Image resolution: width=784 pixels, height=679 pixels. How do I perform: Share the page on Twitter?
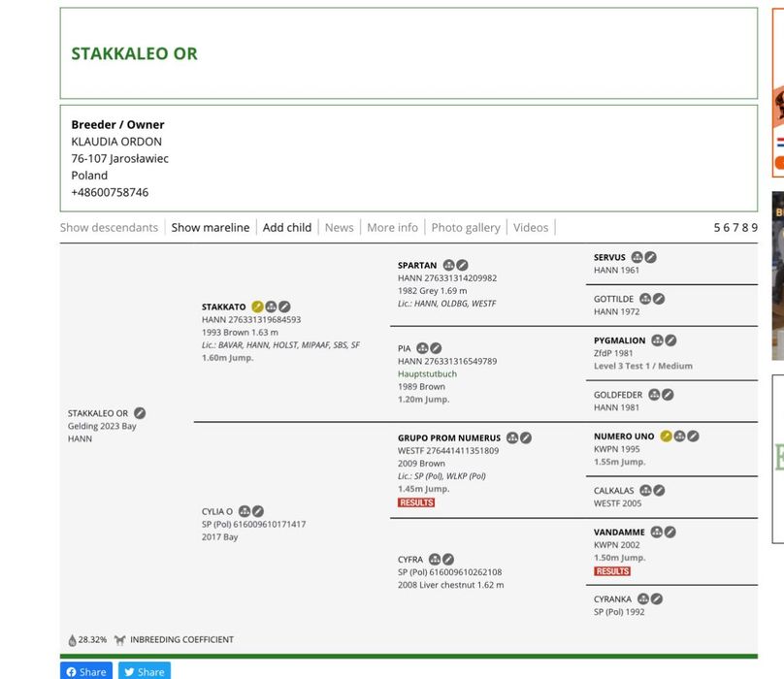[145, 671]
